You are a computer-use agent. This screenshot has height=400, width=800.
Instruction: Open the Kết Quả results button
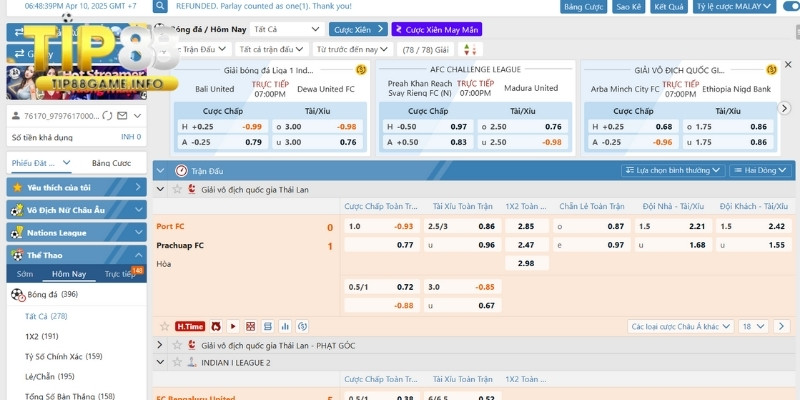point(668,6)
